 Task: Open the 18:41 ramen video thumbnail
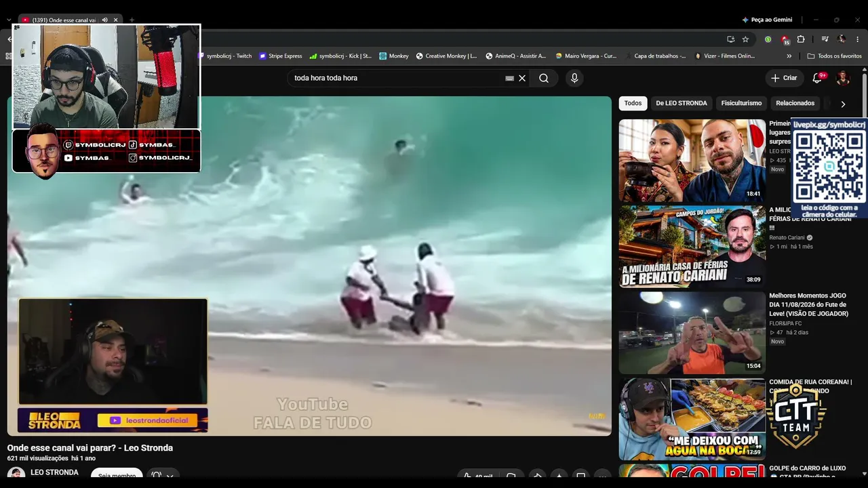tap(692, 161)
